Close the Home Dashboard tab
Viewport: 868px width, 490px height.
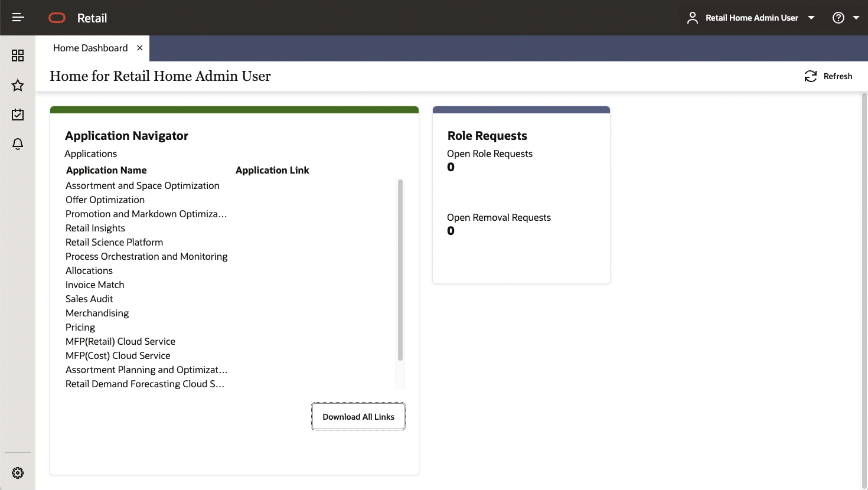pyautogui.click(x=140, y=48)
